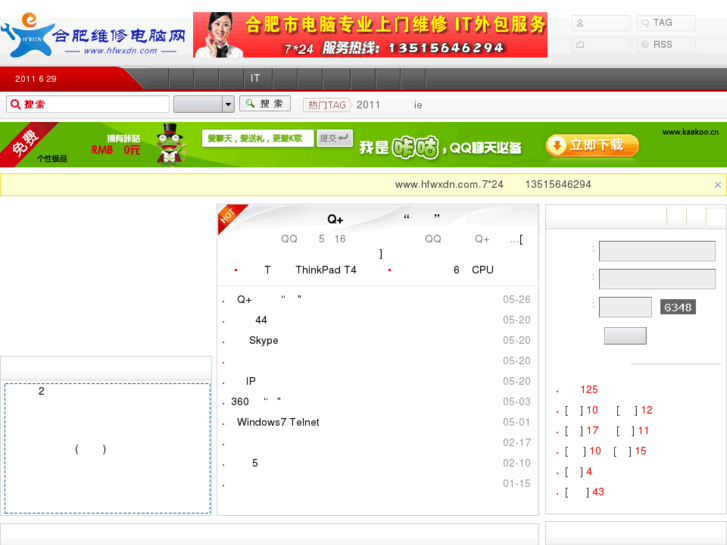Open the featured Q+ headline article
The image size is (727, 545).
(383, 218)
